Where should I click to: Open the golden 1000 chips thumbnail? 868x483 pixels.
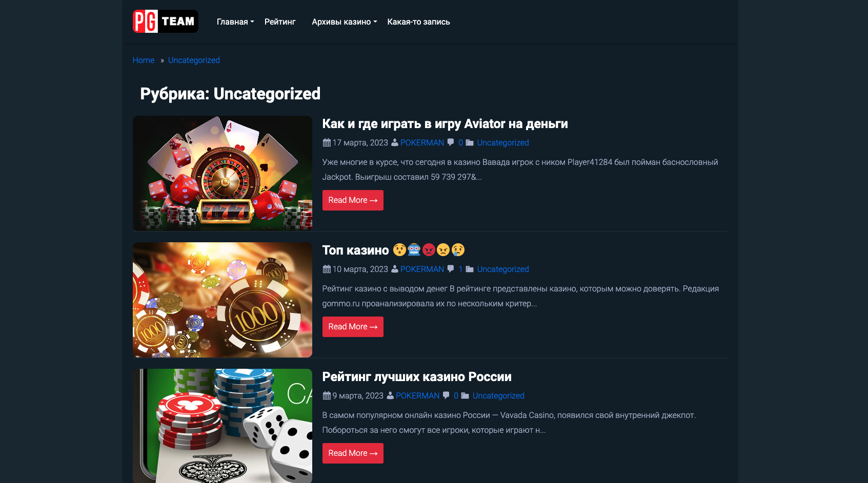click(x=223, y=300)
